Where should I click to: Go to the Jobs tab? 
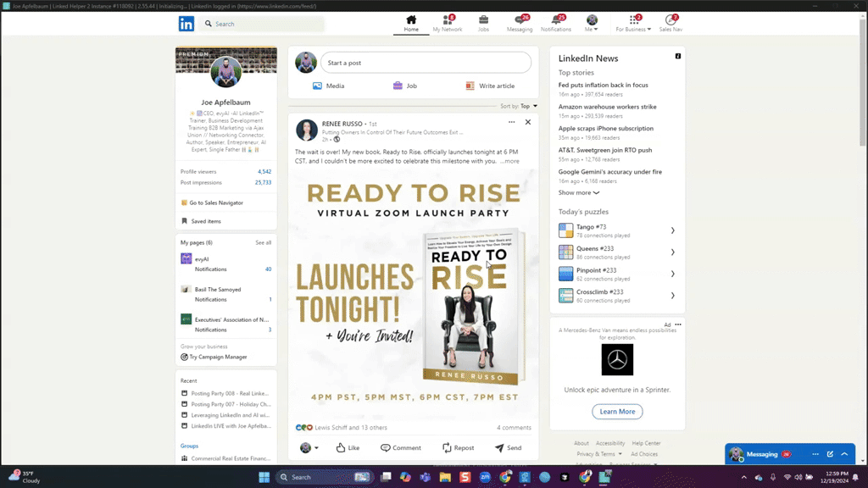click(483, 23)
